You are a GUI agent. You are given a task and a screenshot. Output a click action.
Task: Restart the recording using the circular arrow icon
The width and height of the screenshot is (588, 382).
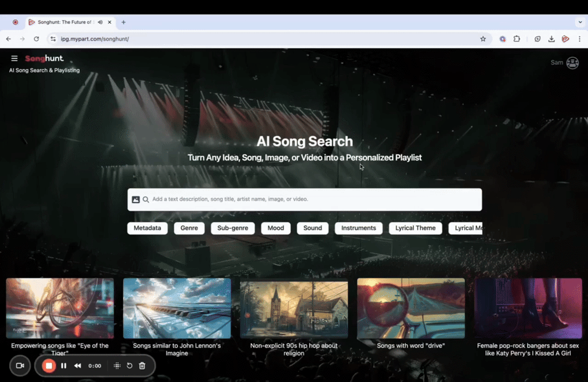tap(129, 365)
